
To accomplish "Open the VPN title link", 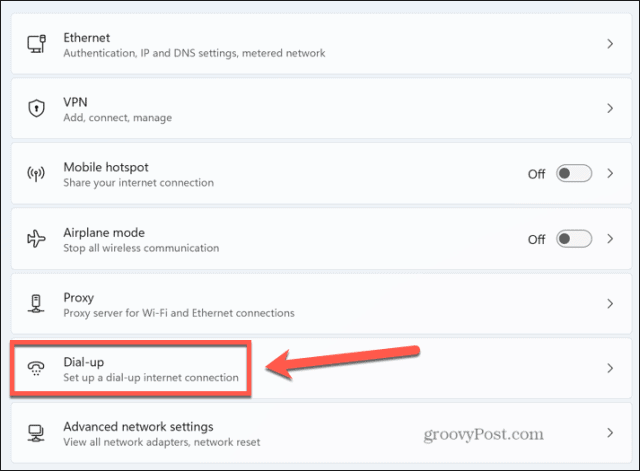I will (77, 101).
